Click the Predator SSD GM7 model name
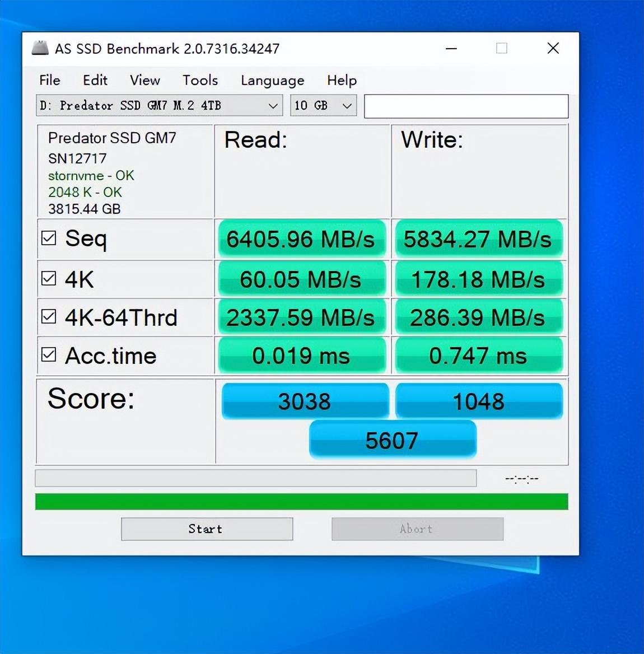The width and height of the screenshot is (644, 654). (x=112, y=138)
